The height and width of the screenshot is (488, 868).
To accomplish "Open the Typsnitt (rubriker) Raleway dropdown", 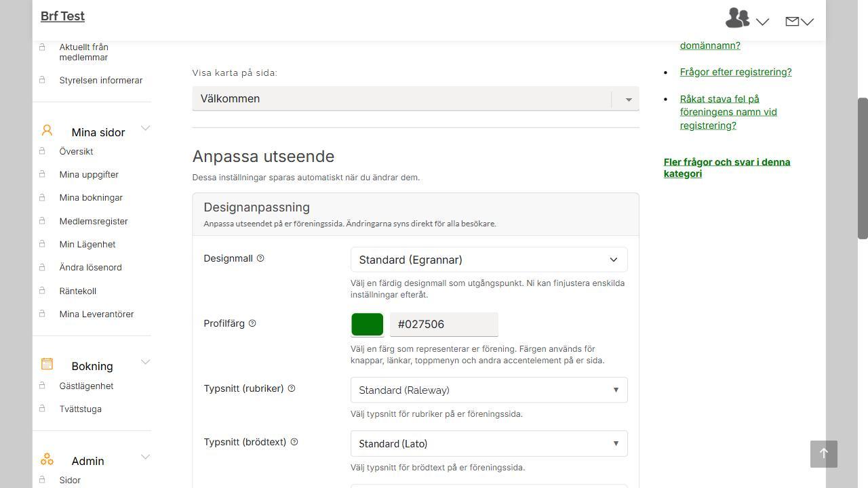I will [489, 390].
